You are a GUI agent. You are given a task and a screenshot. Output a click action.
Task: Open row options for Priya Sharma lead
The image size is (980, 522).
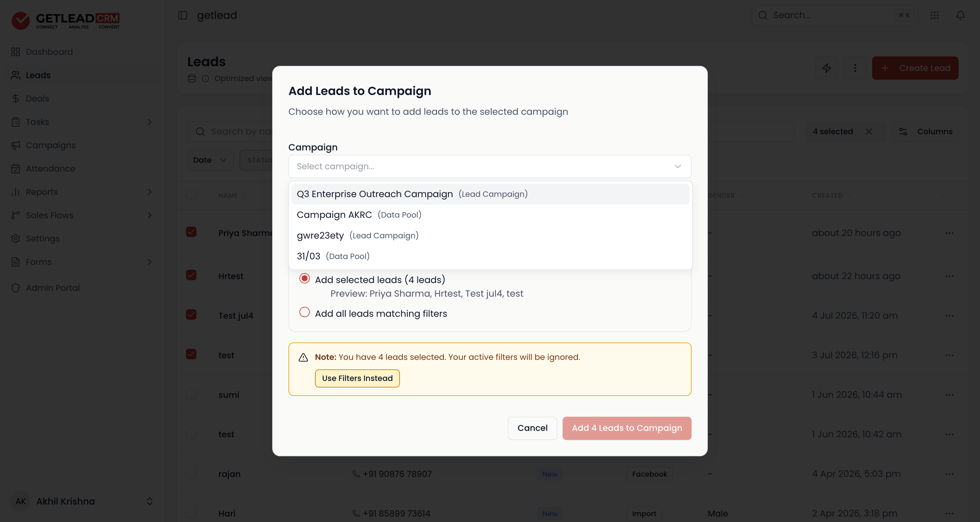949,233
